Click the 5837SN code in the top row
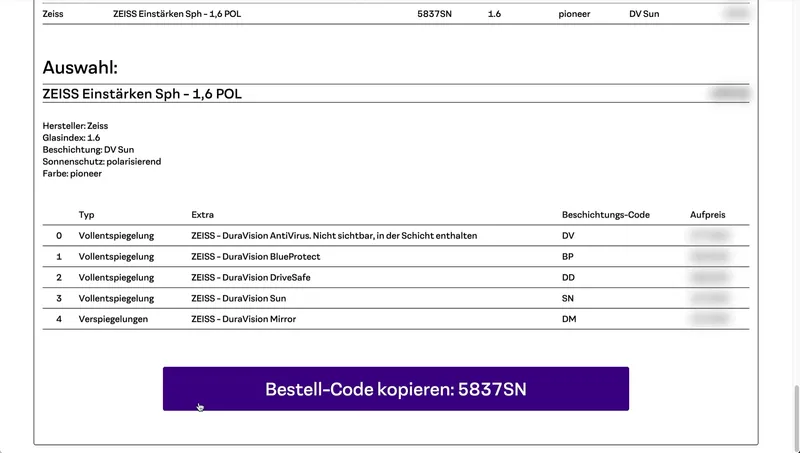Image resolution: width=800 pixels, height=453 pixels. (x=434, y=15)
